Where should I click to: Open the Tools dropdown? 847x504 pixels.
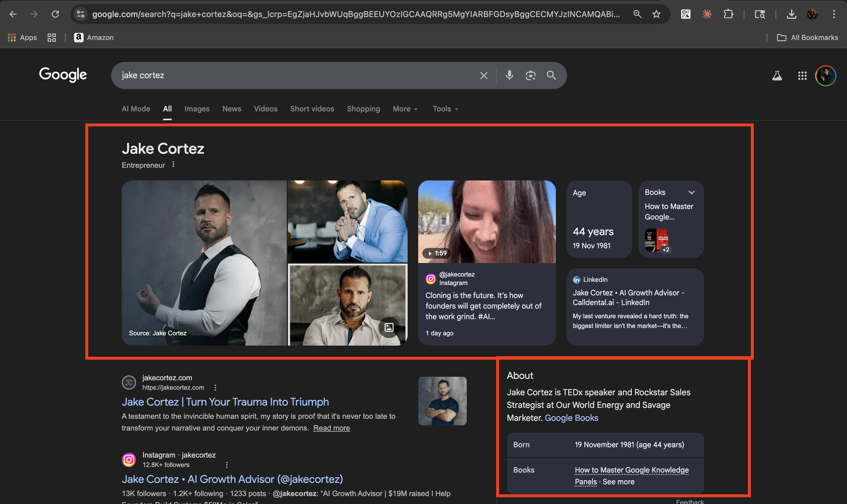[x=445, y=109]
